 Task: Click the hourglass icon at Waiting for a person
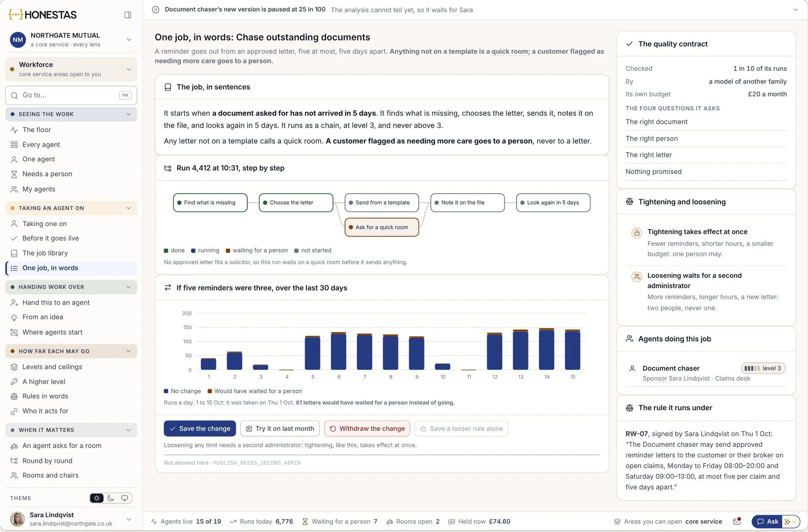point(305,522)
